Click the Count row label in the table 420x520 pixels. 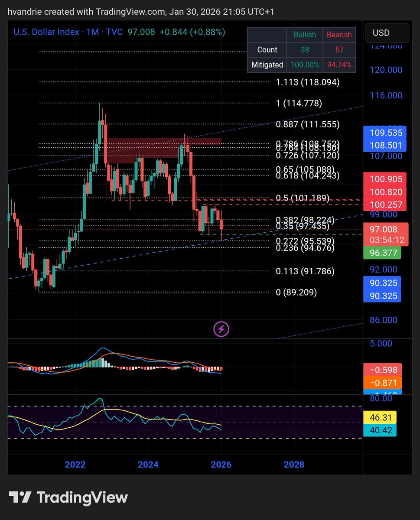coord(267,50)
